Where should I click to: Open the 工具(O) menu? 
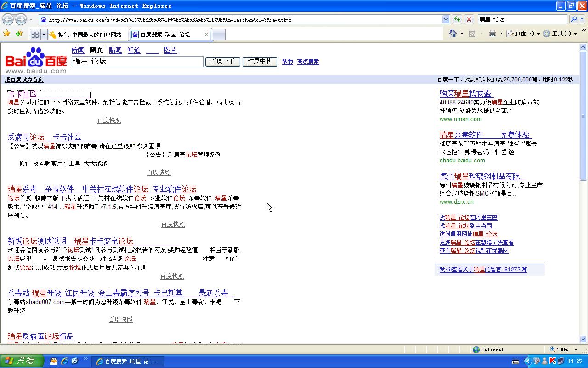click(560, 34)
